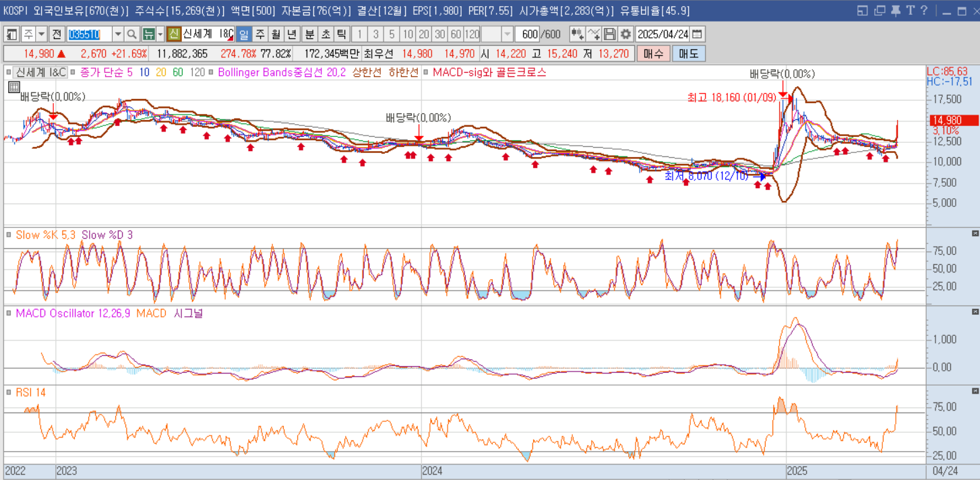The image size is (980, 480).
Task: Click the chart layout icon at toolbar start
Action: (12, 34)
